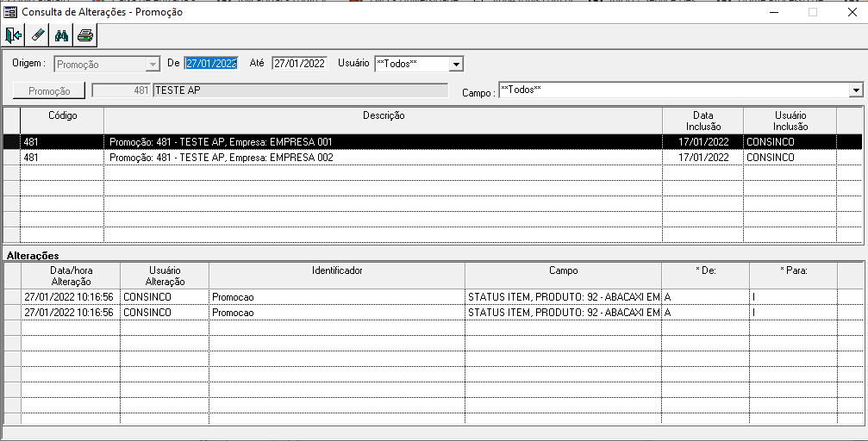Click the eraser clear-fields toolbar icon
Screen dimensions: 868x441
click(x=38, y=36)
